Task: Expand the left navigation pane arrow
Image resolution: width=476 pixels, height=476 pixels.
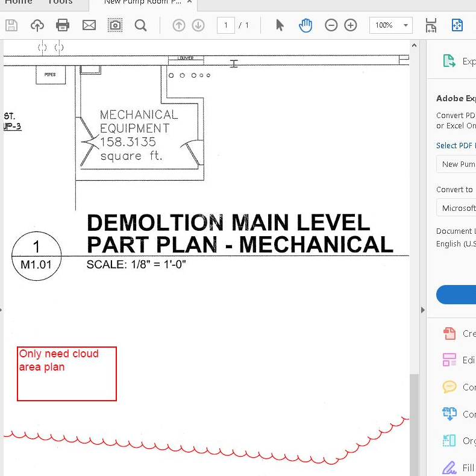Action: (2, 310)
